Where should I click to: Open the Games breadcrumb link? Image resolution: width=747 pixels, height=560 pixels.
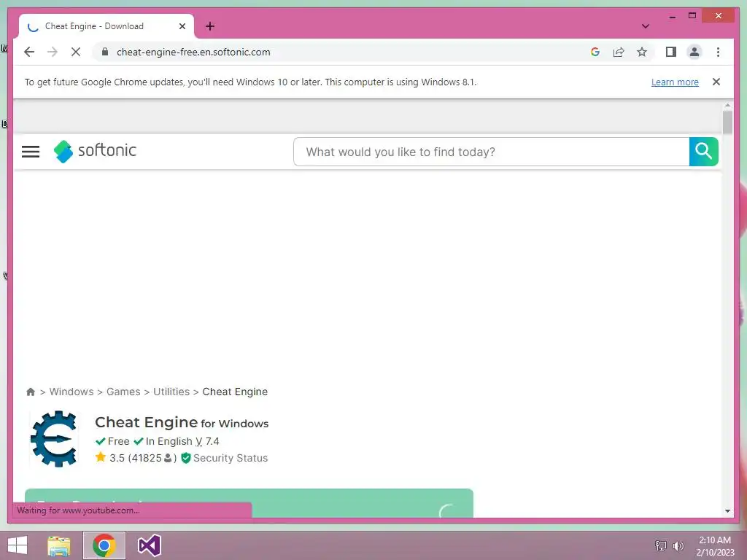pos(123,392)
